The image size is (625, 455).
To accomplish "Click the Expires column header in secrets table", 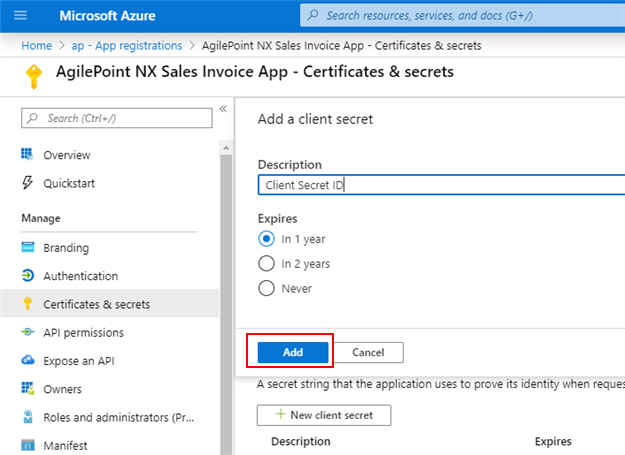I will tap(553, 441).
